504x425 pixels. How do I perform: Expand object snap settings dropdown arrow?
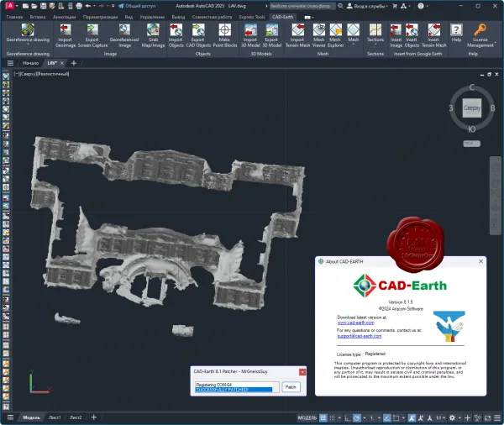[x=403, y=417]
